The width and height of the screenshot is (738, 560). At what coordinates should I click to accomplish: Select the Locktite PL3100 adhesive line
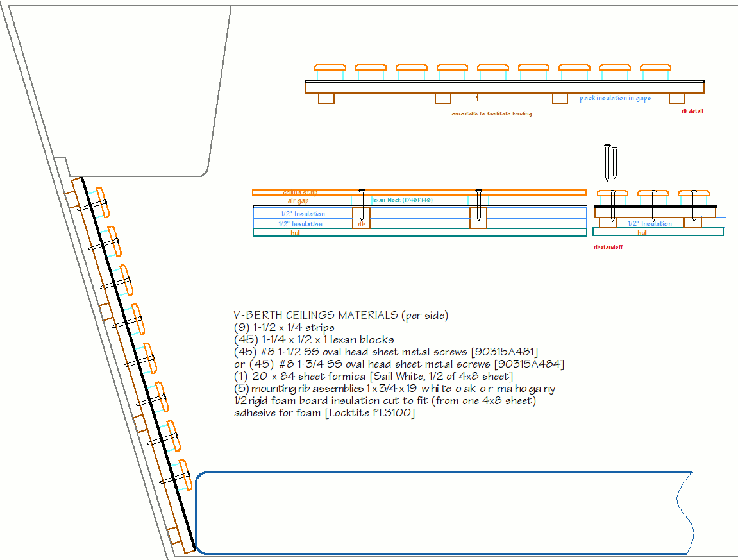[324, 413]
